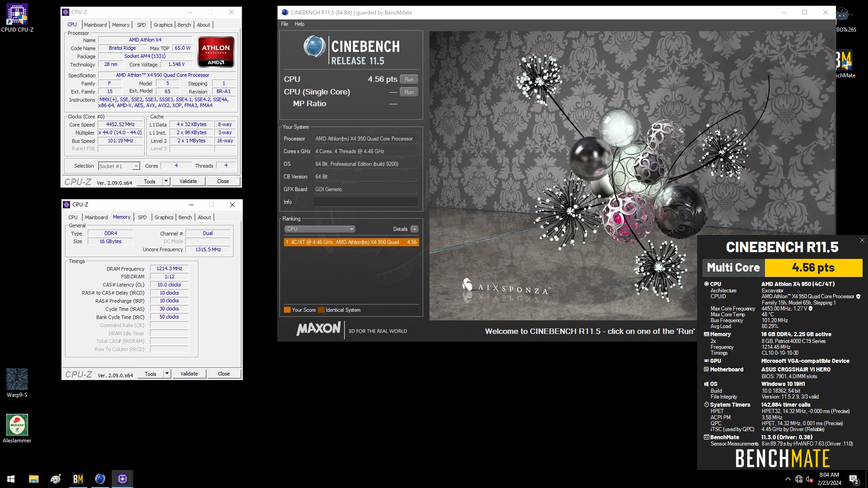Viewport: 868px width, 488px height.
Task: Click the panel splitter grip beside Your System
Action: (427, 185)
